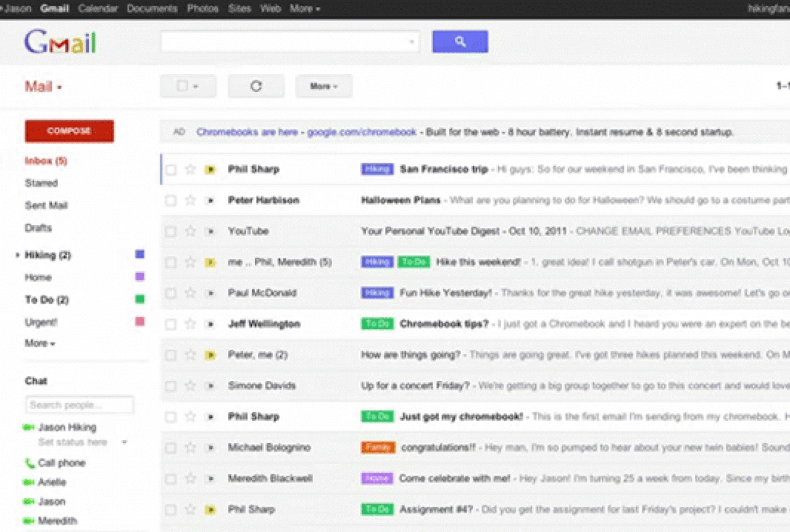Image resolution: width=790 pixels, height=532 pixels.
Task: Click importance marker on Assignment #4 email
Action: tap(210, 510)
